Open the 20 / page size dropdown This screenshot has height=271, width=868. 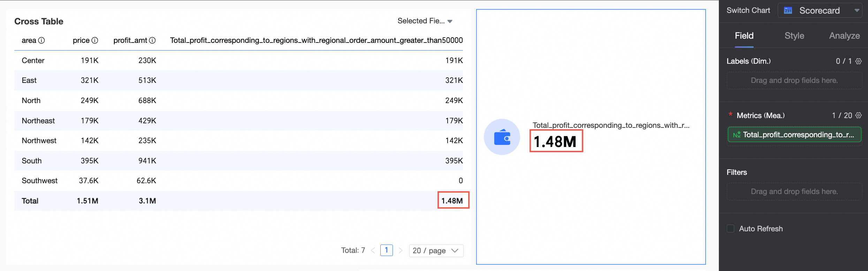pos(436,250)
